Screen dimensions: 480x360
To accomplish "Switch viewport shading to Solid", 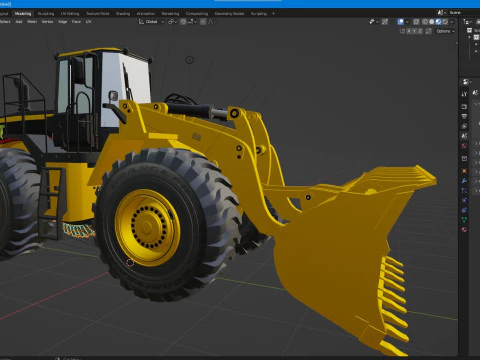I will [x=432, y=22].
